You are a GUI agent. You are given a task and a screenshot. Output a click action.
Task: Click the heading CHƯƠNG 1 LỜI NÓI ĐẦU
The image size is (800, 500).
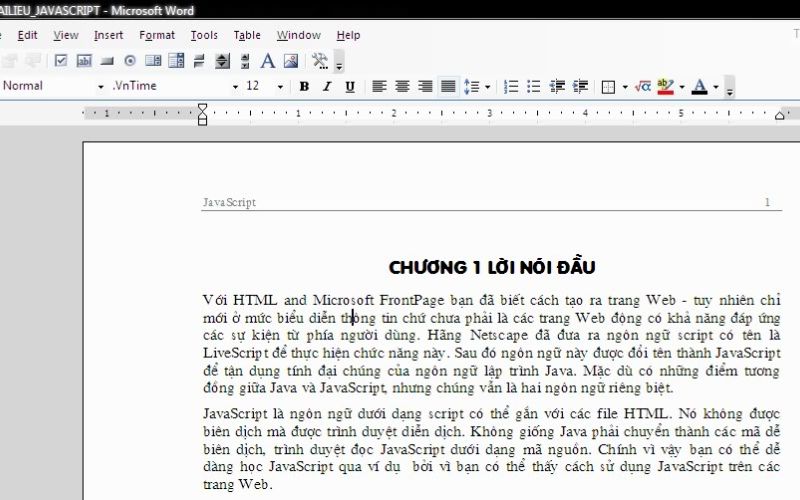pyautogui.click(x=492, y=267)
